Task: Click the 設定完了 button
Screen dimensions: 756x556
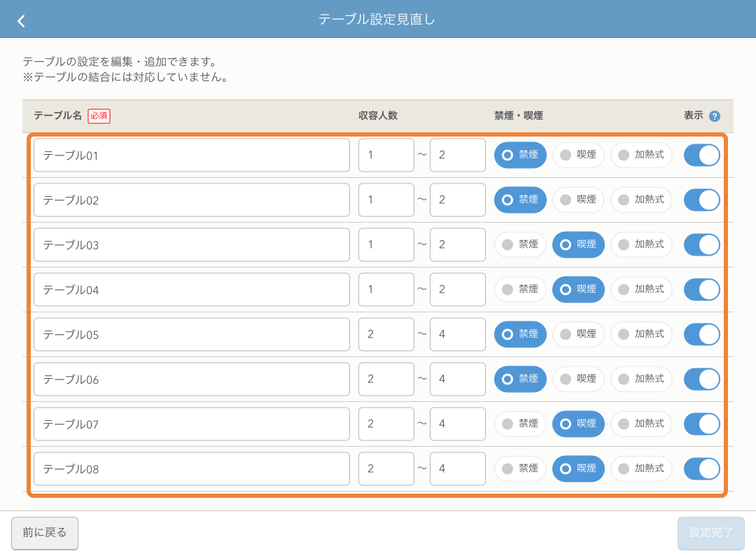Action: (710, 533)
